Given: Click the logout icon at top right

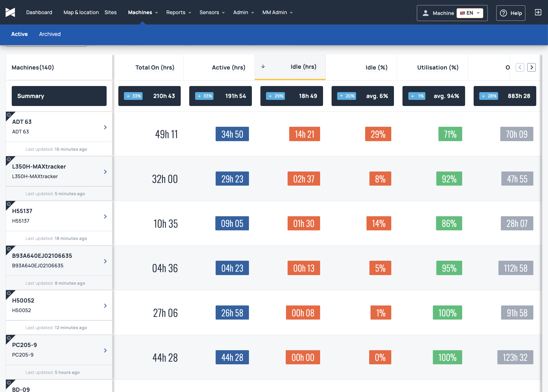Looking at the screenshot, I should (x=538, y=13).
